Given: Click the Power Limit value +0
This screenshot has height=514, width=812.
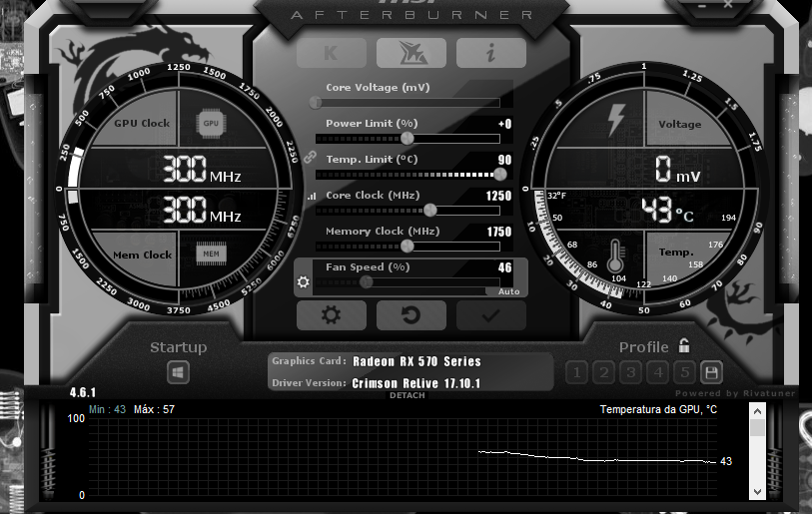Looking at the screenshot, I should [505, 124].
